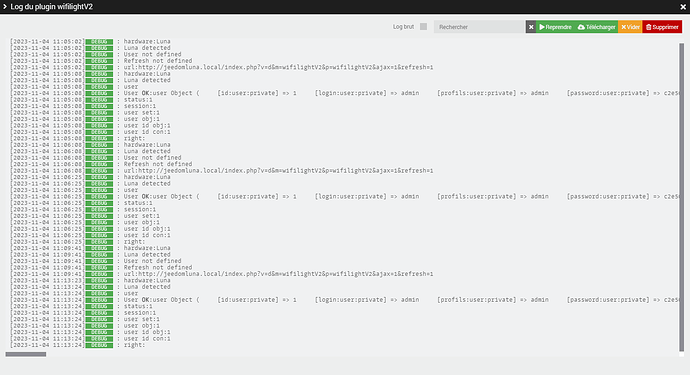690x375 pixels.
Task: Click the Rechercher search field
Action: (479, 27)
